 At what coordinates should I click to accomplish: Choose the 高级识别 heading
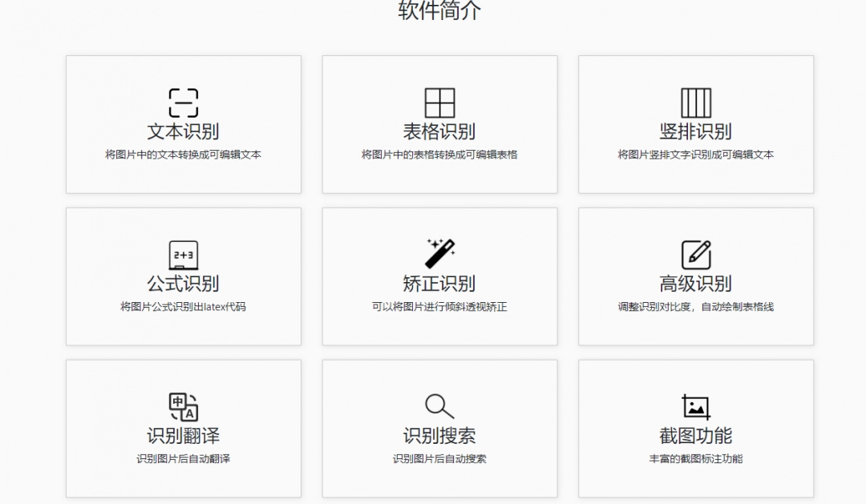[696, 284]
